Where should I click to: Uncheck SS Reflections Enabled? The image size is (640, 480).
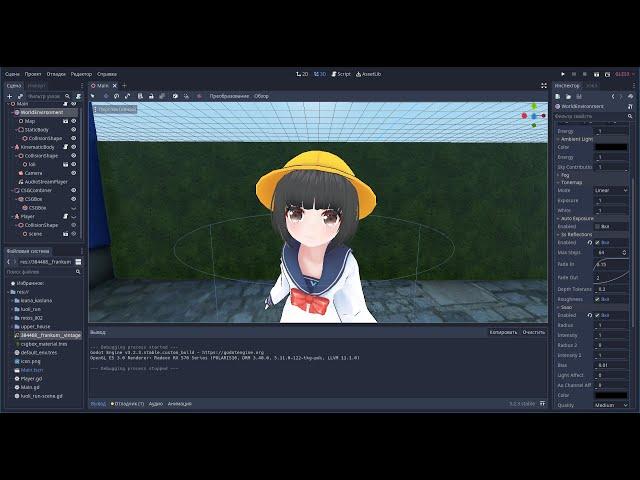598,242
